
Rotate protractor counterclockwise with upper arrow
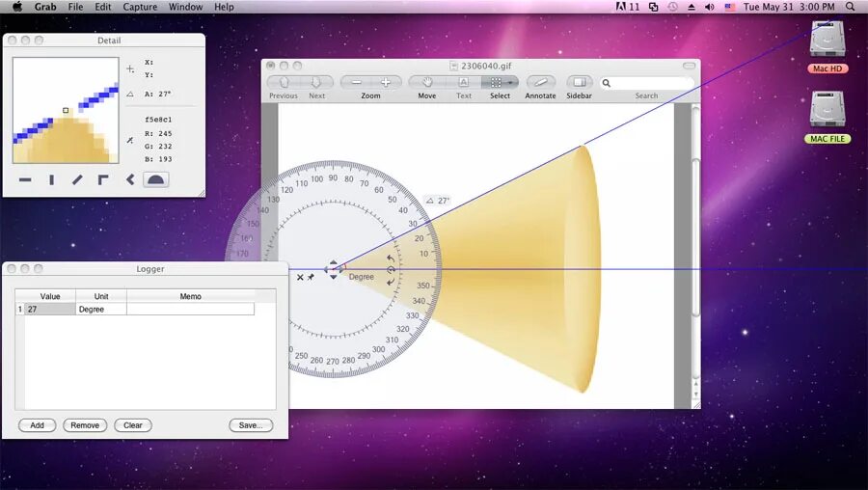pos(391,258)
